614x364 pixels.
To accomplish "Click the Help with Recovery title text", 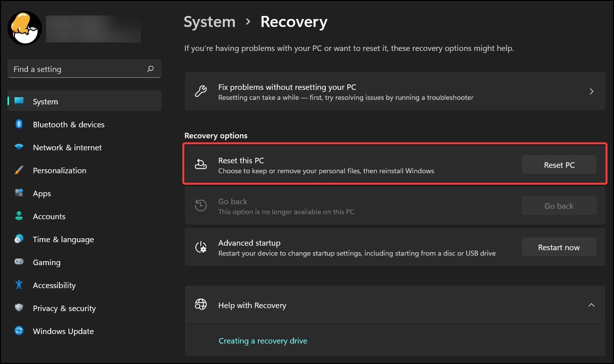I will pyautogui.click(x=252, y=305).
